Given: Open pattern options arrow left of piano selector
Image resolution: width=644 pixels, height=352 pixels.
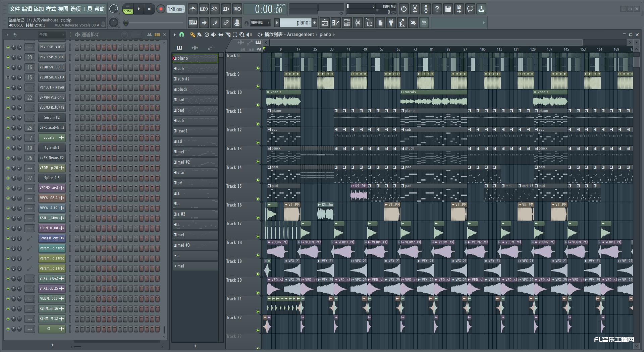Looking at the screenshot, I should (x=277, y=23).
